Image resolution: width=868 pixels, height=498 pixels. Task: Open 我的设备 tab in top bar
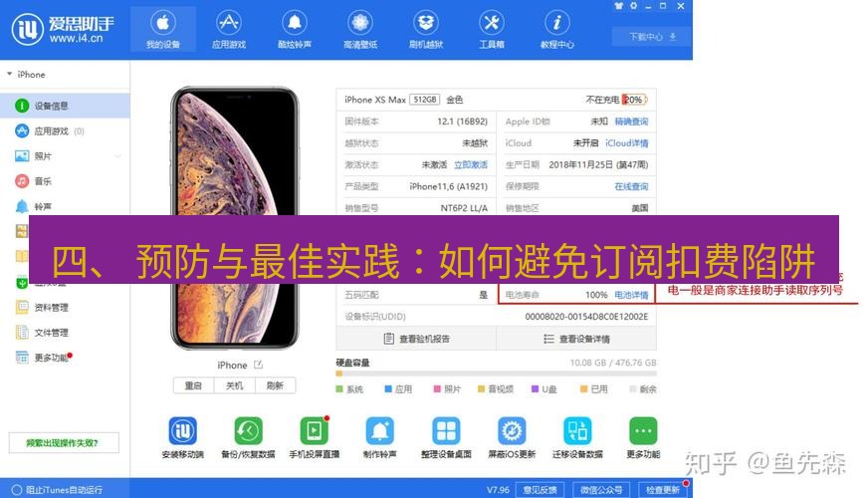(x=163, y=29)
